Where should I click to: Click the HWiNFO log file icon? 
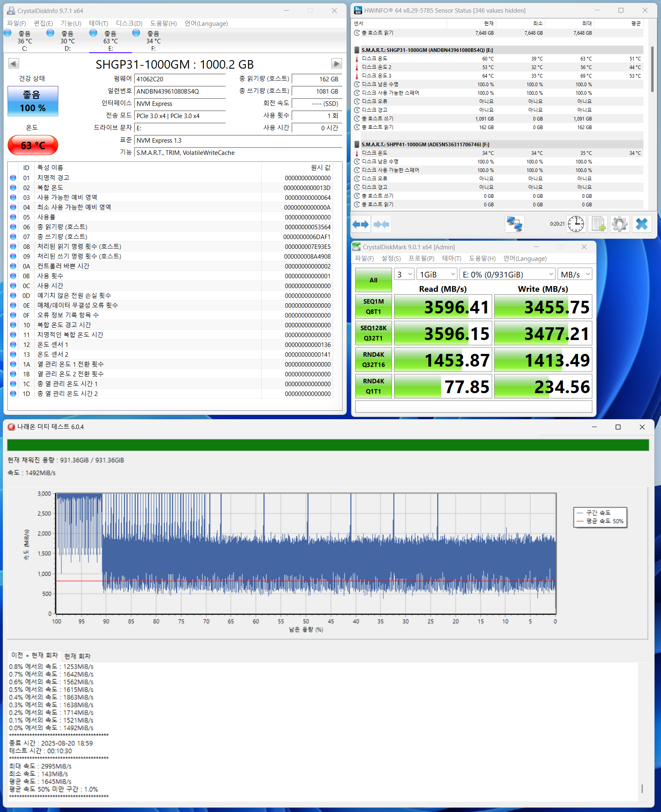598,224
